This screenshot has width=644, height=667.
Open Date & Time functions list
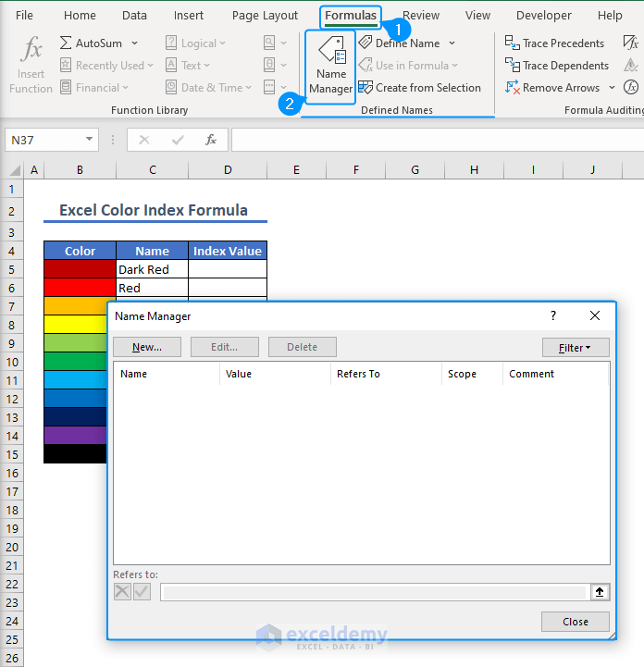(208, 88)
